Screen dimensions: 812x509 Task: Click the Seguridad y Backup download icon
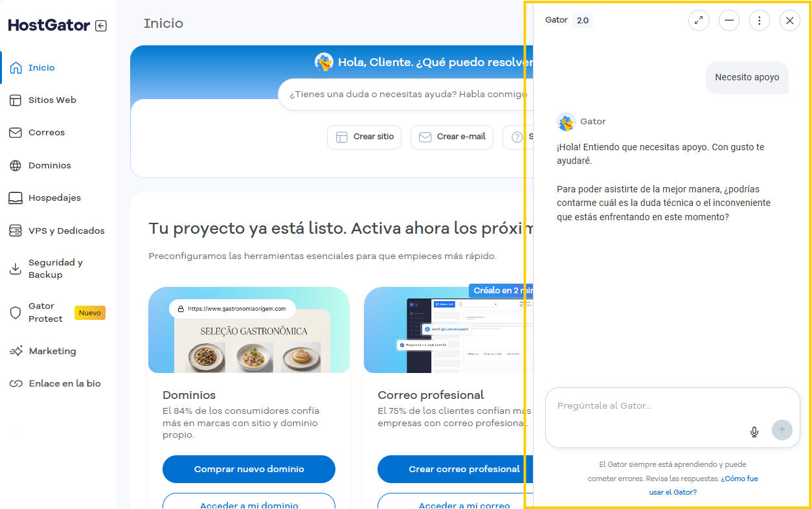point(16,269)
